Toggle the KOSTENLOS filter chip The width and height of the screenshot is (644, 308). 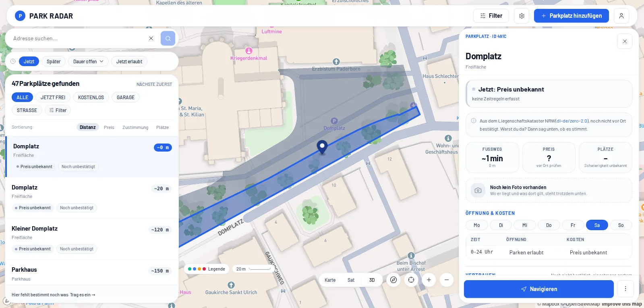pyautogui.click(x=91, y=97)
